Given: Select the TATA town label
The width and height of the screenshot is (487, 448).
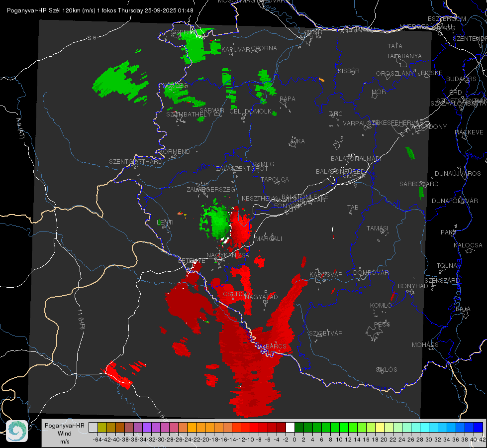Looking at the screenshot, I should [x=395, y=46].
